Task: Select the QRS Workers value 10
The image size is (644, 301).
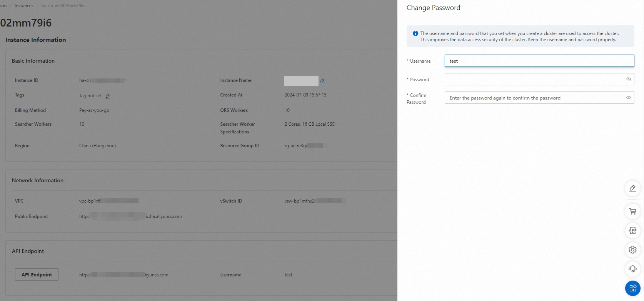Action: coord(287,110)
